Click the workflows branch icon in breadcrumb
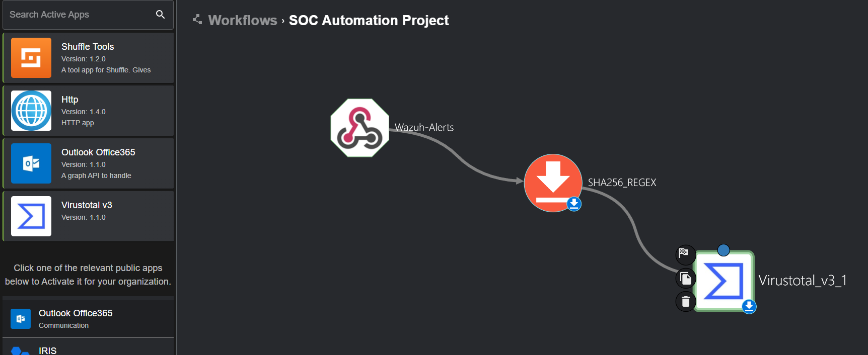The height and width of the screenshot is (355, 868). (x=197, y=20)
